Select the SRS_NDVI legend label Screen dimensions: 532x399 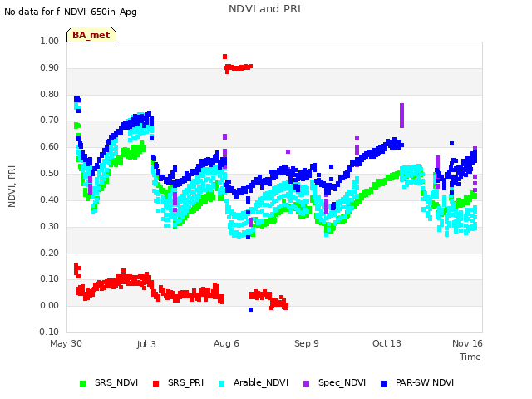pyautogui.click(x=116, y=382)
